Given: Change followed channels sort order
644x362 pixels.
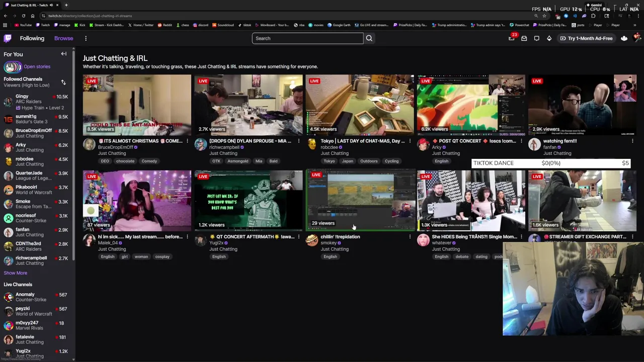Looking at the screenshot, I should (x=63, y=82).
